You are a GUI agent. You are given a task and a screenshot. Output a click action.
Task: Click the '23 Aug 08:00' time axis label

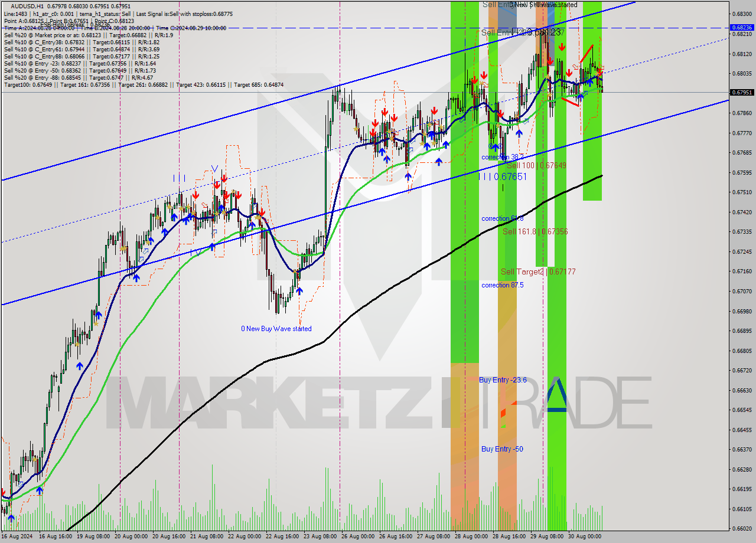click(x=320, y=537)
